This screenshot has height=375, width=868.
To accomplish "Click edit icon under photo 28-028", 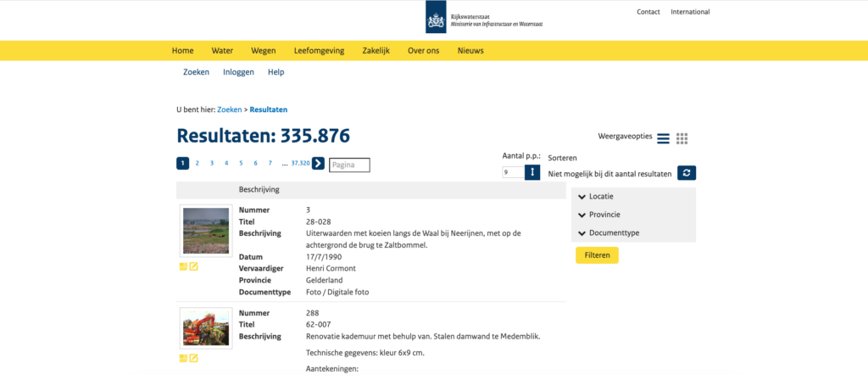I will tap(194, 266).
